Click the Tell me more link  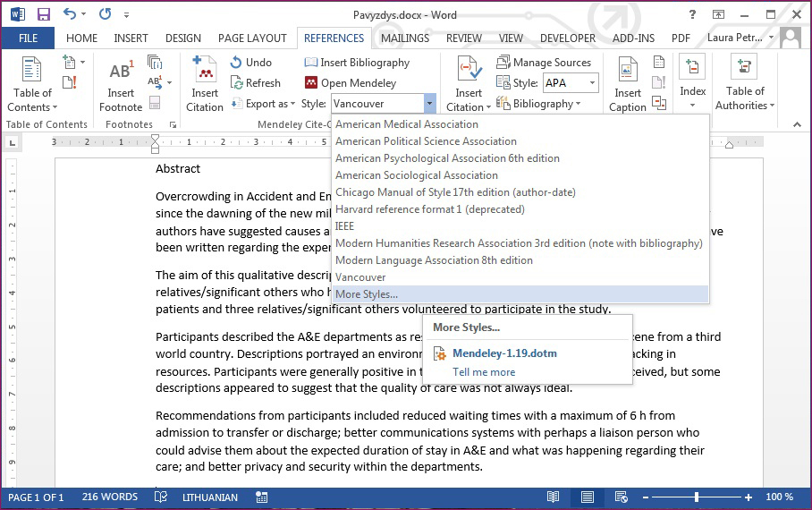(x=483, y=372)
